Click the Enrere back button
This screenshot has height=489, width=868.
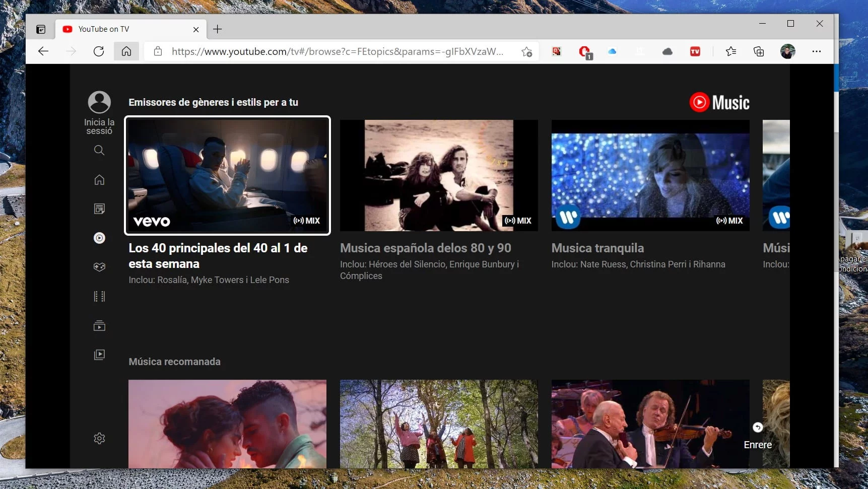pos(758,436)
